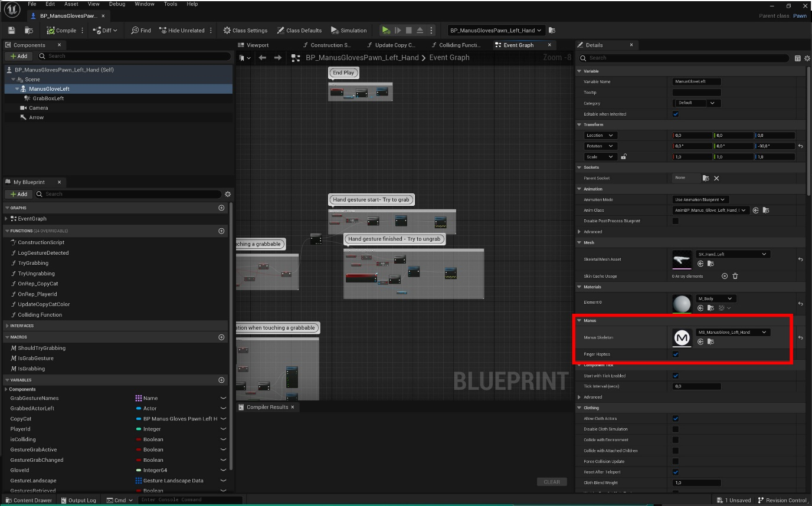Switch to the Viewport tab
The height and width of the screenshot is (506, 812).
pos(253,45)
